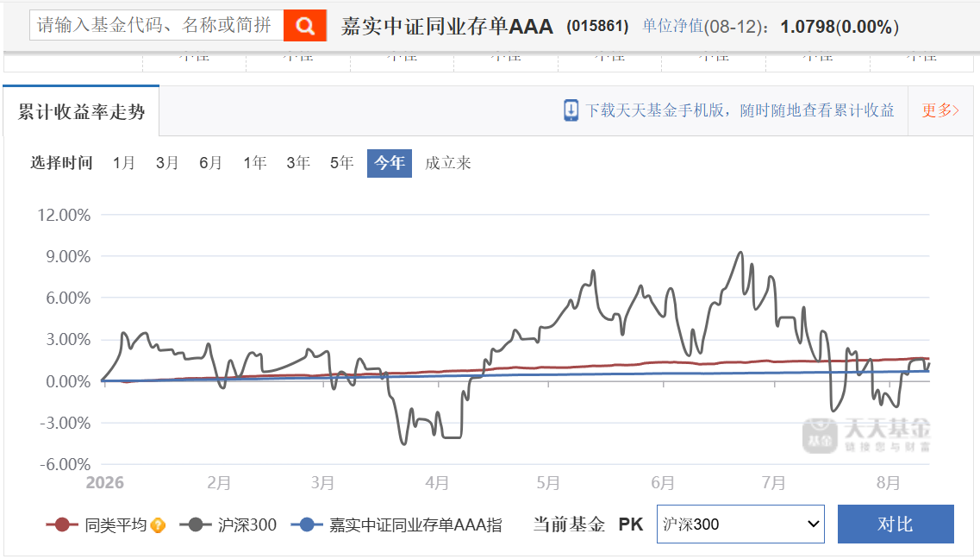Select the 6月 time range
The height and width of the screenshot is (559, 980).
point(210,163)
